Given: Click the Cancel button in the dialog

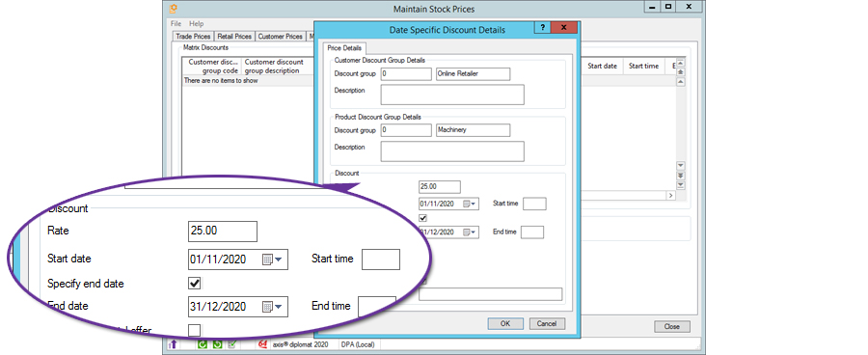Looking at the screenshot, I should 547,324.
